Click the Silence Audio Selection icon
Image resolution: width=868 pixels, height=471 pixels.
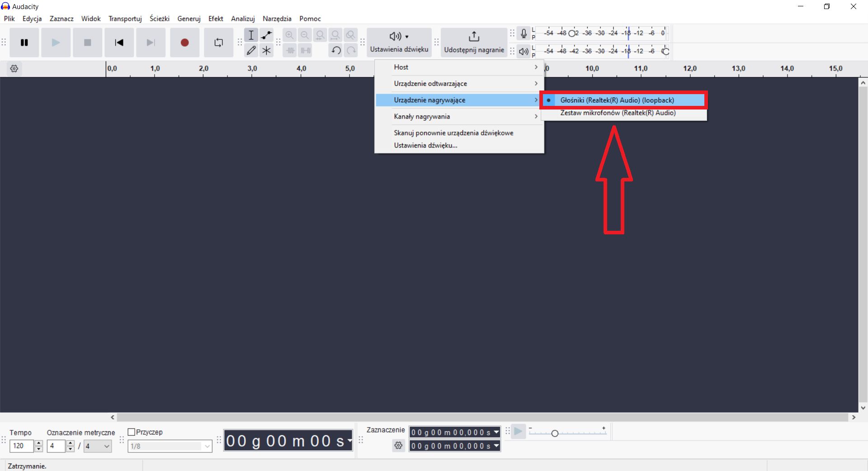[x=305, y=50]
